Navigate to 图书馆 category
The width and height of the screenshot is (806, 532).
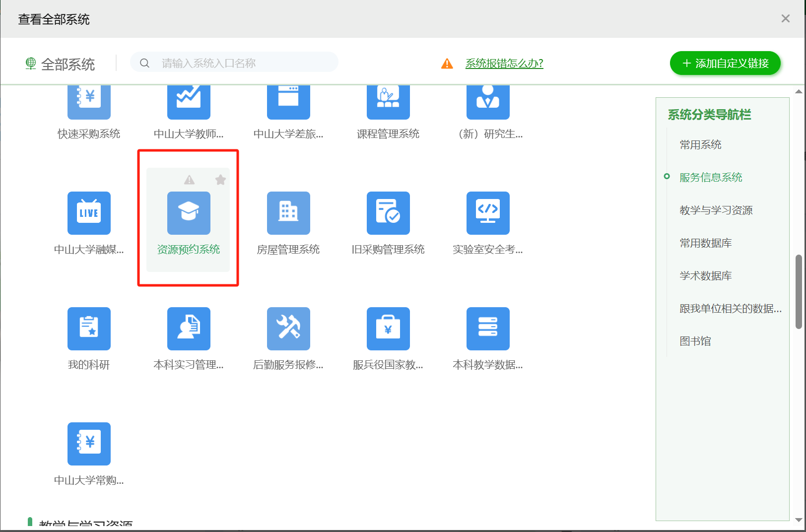click(x=695, y=341)
